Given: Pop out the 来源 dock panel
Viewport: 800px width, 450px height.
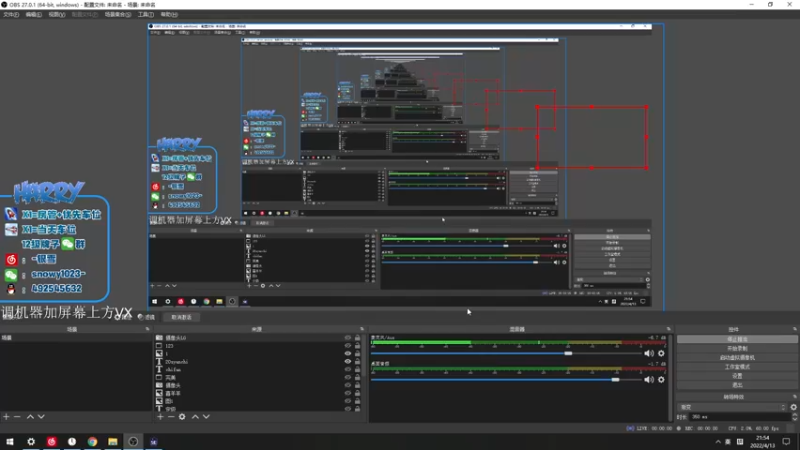Looking at the screenshot, I should point(362,329).
